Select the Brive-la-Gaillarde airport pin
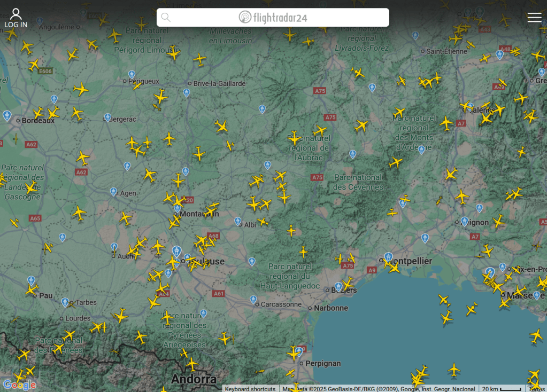Image resolution: width=547 pixels, height=392 pixels. click(186, 92)
